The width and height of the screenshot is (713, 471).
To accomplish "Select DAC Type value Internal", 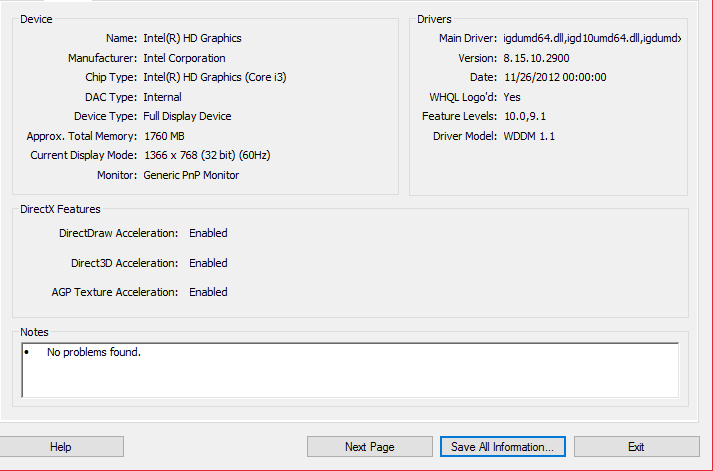I will [x=162, y=97].
